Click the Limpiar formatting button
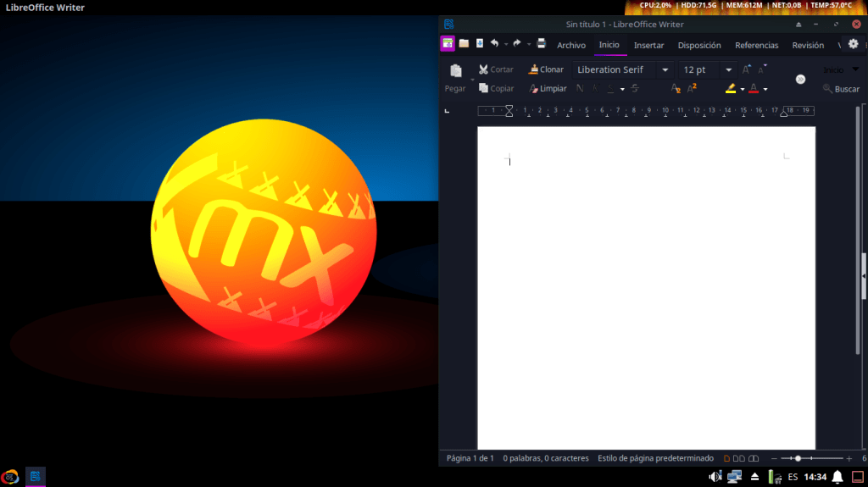 tap(548, 88)
